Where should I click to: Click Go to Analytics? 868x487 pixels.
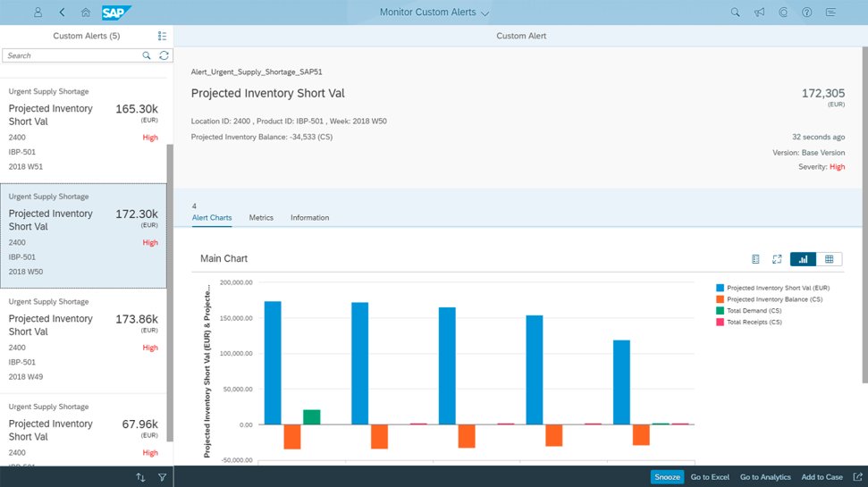pos(765,477)
